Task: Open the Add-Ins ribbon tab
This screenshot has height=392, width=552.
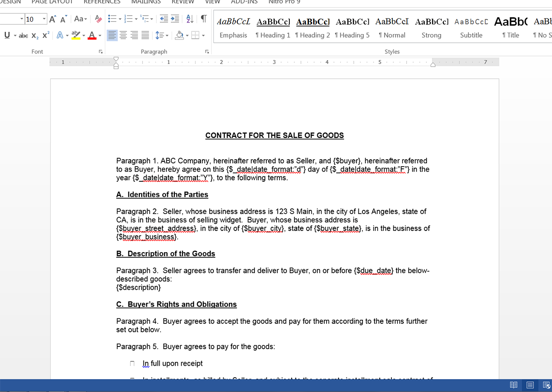Action: click(244, 2)
